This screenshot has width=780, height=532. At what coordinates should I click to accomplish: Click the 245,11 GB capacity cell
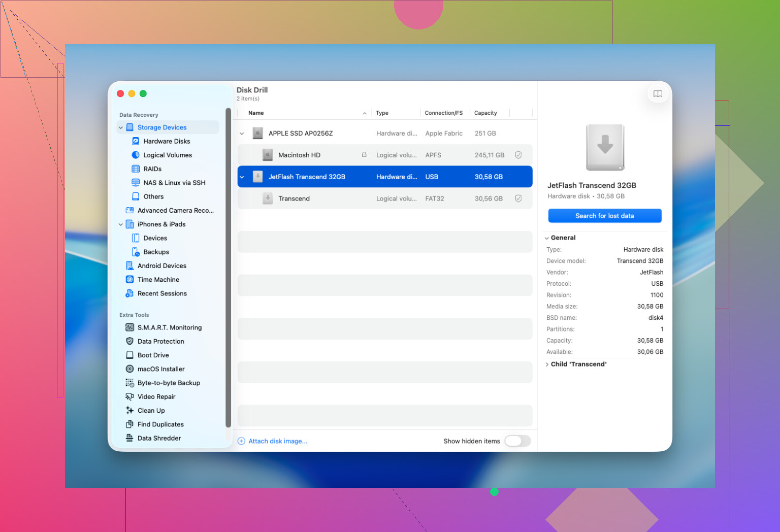click(x=490, y=155)
